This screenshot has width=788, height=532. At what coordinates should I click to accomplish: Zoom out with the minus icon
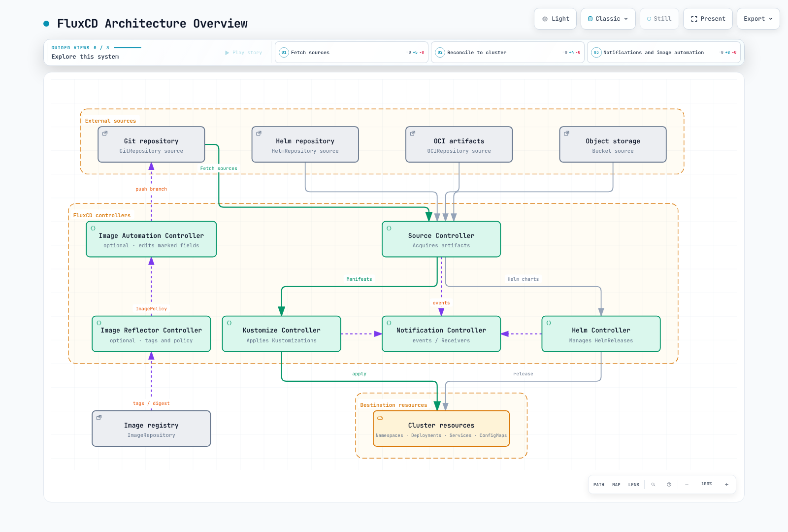click(x=687, y=485)
